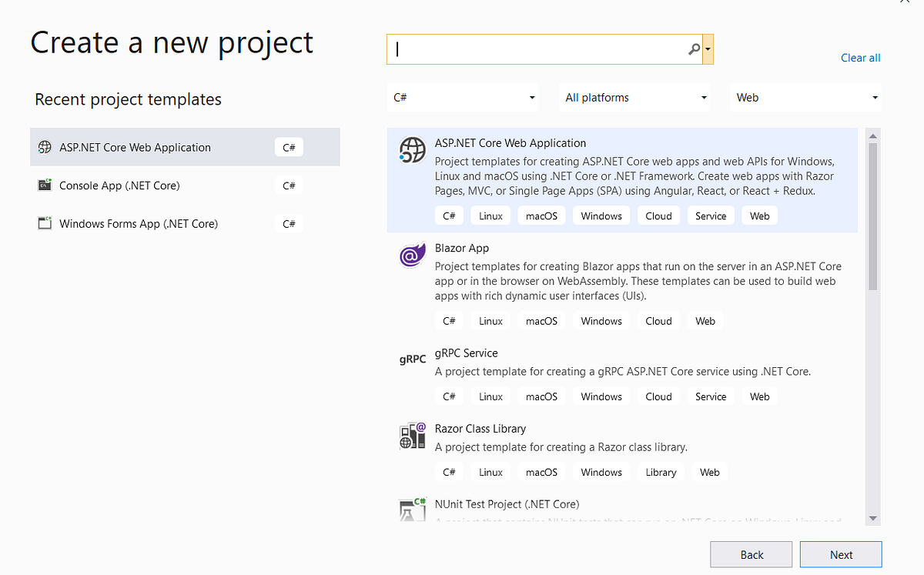Click the Clear all link
The height and width of the screenshot is (575, 924).
click(x=860, y=58)
